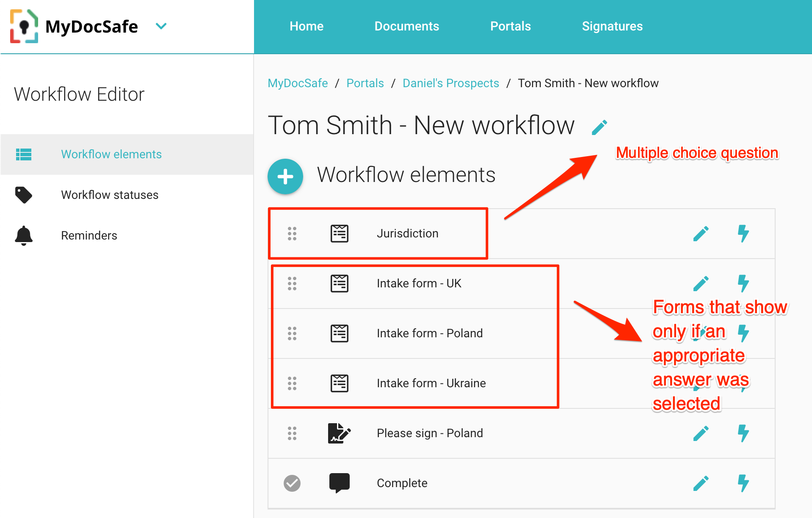Click lightning bolt icon for Complete element
The height and width of the screenshot is (518, 812).
743,483
